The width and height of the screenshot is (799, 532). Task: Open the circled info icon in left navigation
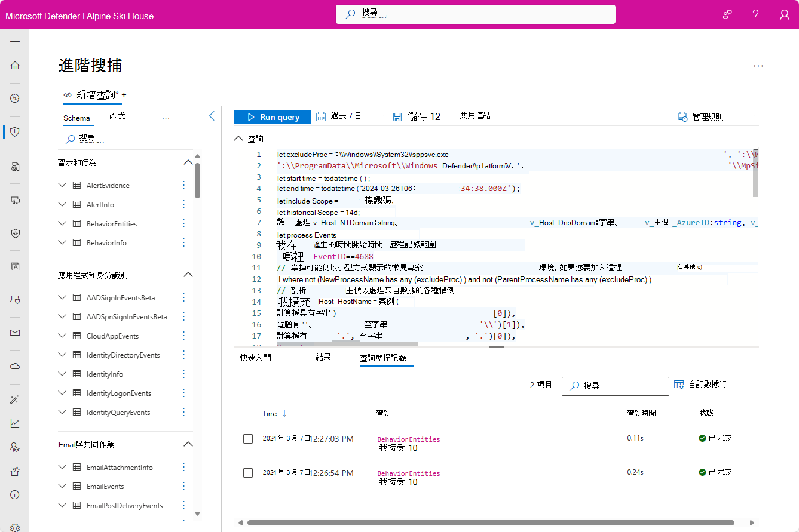[x=15, y=495]
